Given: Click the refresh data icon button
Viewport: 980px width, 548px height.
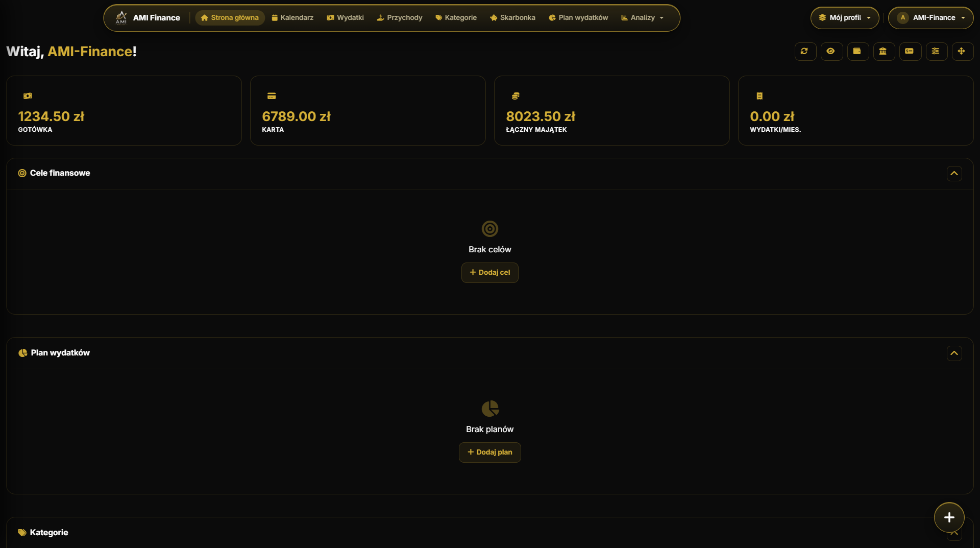Looking at the screenshot, I should (x=805, y=52).
